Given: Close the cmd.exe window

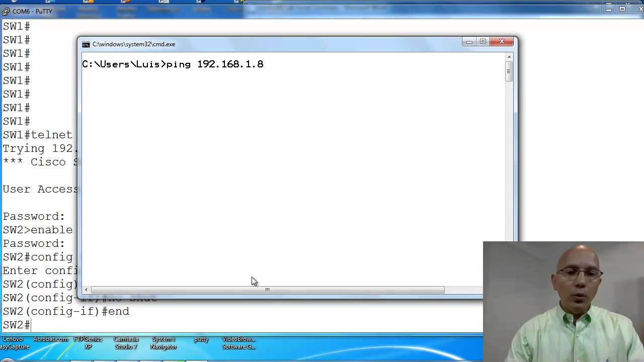Looking at the screenshot, I should (x=502, y=42).
